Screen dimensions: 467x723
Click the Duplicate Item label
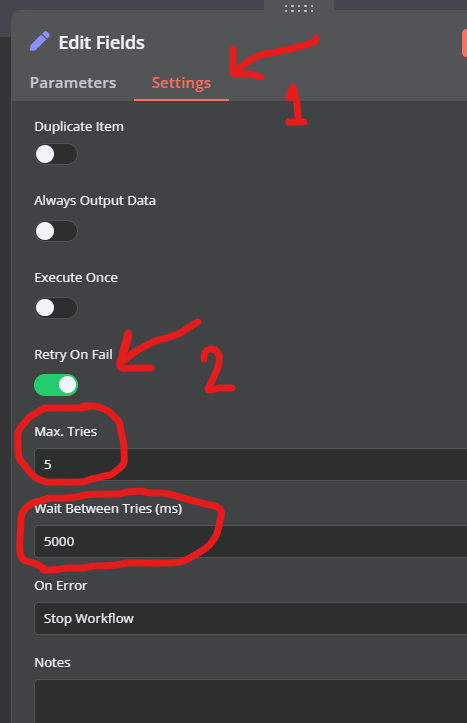pyautogui.click(x=79, y=126)
